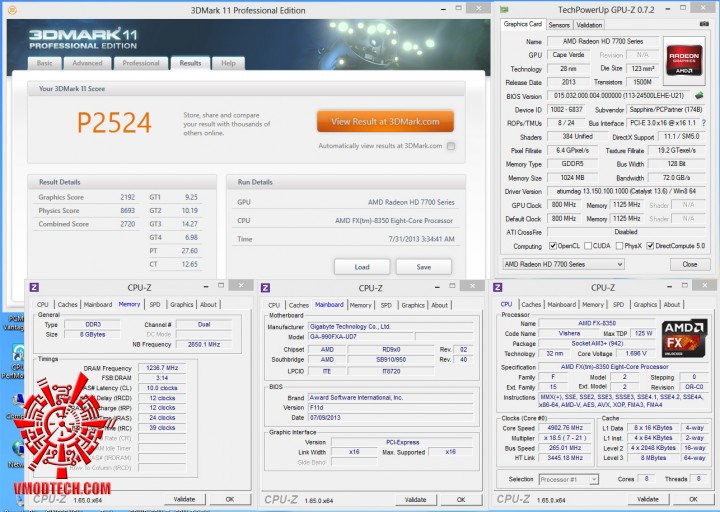Click the GPU-Z camera screenshot icon
The image size is (720, 512).
pos(704,24)
